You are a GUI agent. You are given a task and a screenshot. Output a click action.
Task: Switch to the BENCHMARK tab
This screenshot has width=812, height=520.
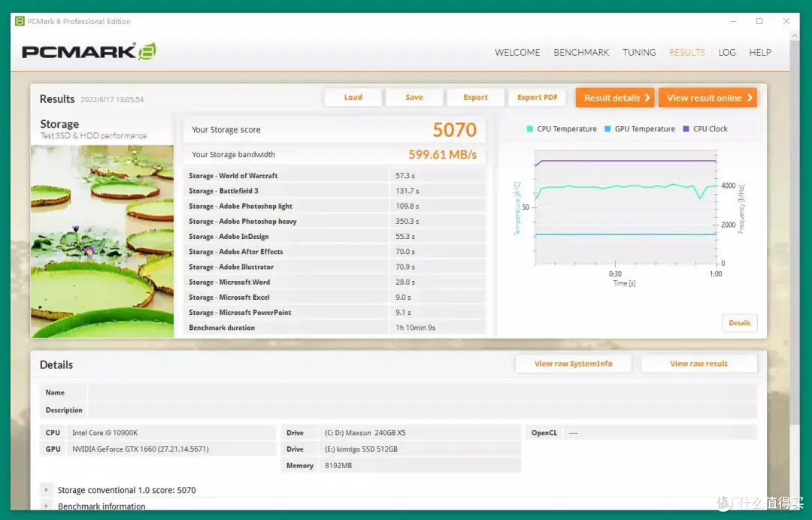pyautogui.click(x=581, y=53)
